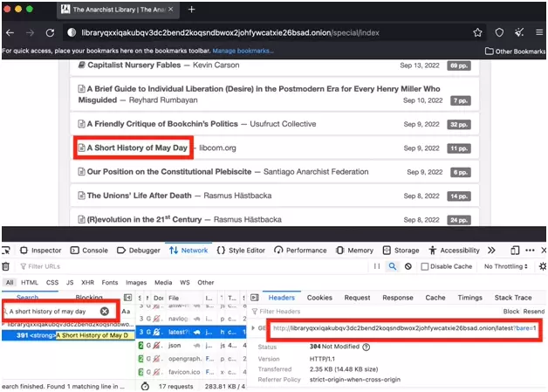Toggle the HTML request type filter

pos(30,283)
